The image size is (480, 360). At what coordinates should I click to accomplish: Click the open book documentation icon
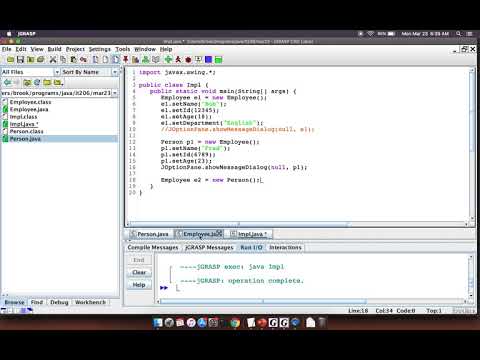click(156, 60)
